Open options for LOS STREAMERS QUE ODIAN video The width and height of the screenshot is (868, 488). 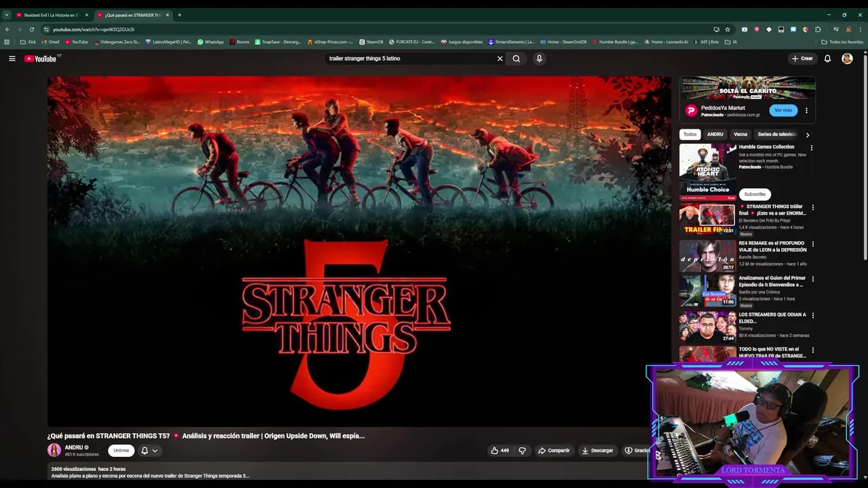pos(813,315)
